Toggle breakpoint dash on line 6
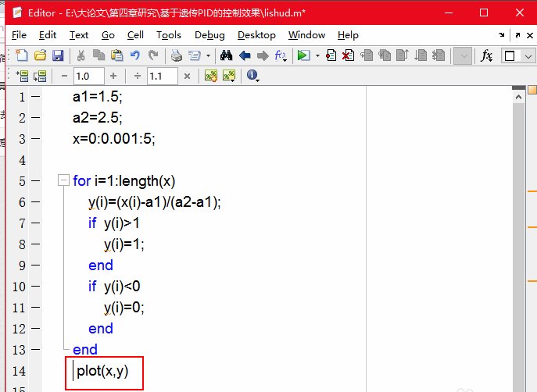The height and width of the screenshot is (392, 537). (35, 202)
